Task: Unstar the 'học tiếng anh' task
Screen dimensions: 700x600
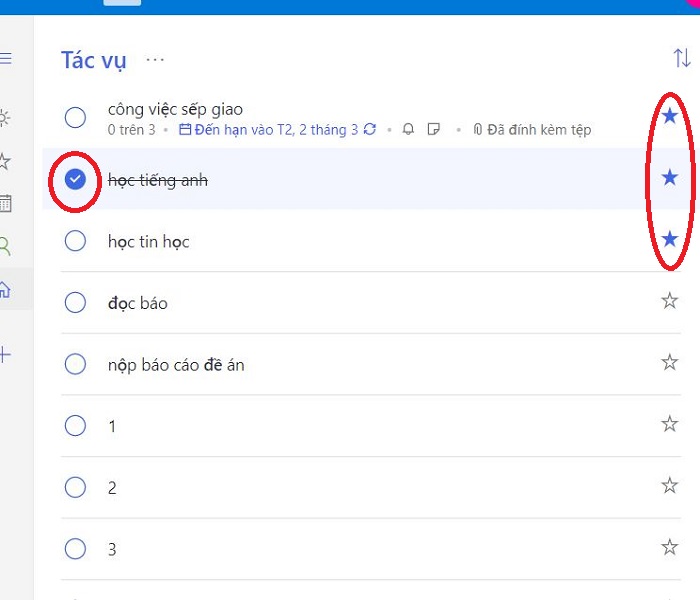Action: (x=670, y=178)
